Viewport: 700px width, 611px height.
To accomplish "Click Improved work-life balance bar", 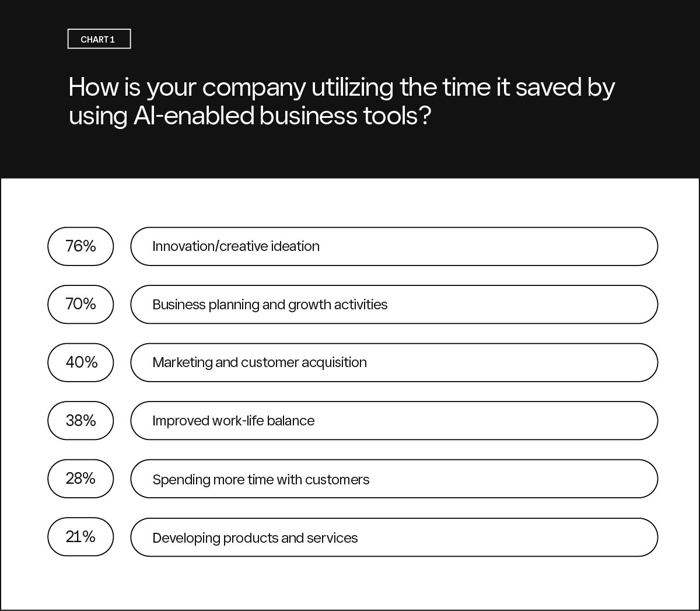I will pyautogui.click(x=394, y=420).
